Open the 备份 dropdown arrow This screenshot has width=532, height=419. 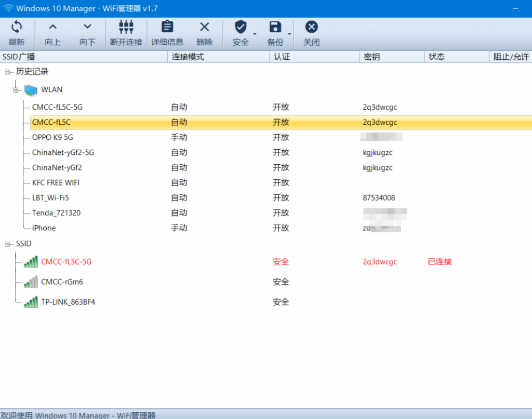(x=289, y=34)
